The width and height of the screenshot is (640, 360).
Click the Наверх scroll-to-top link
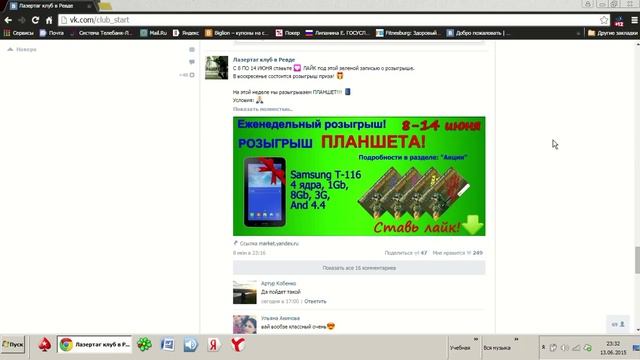coord(22,49)
